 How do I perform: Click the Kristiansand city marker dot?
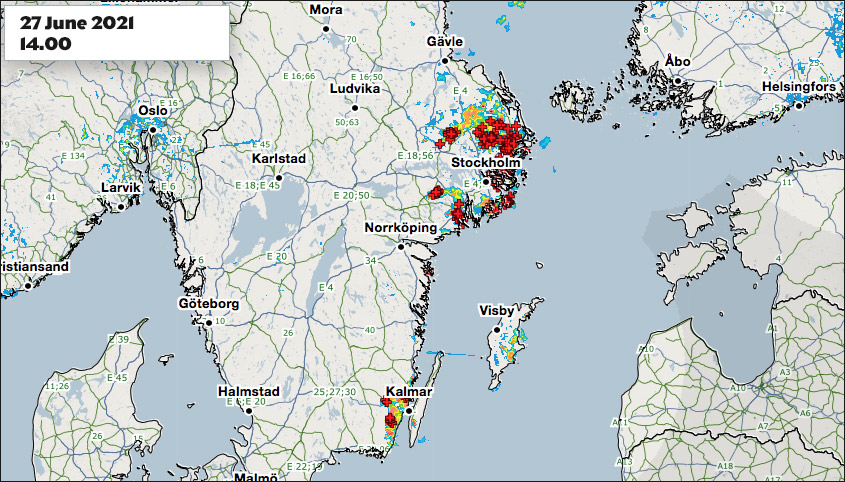pyautogui.click(x=29, y=285)
